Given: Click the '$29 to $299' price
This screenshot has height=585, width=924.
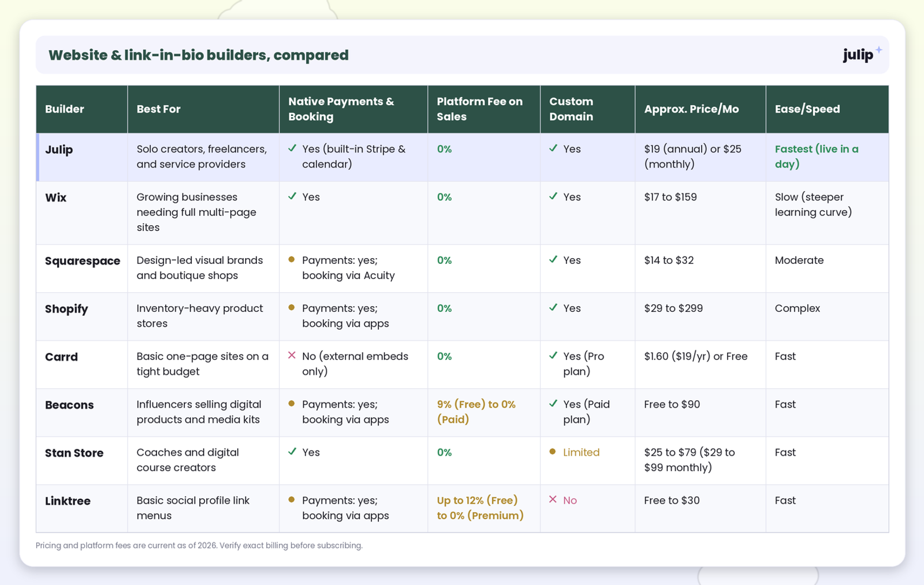Looking at the screenshot, I should [674, 308].
